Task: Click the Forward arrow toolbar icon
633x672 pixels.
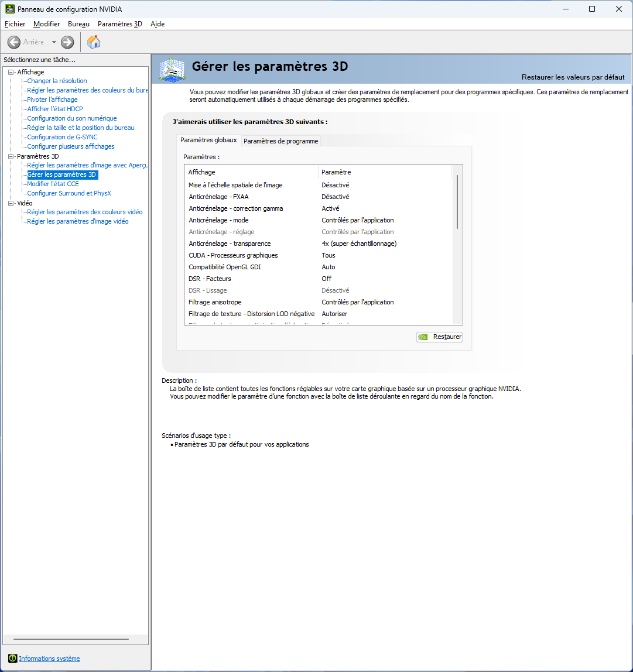Action: tap(67, 42)
